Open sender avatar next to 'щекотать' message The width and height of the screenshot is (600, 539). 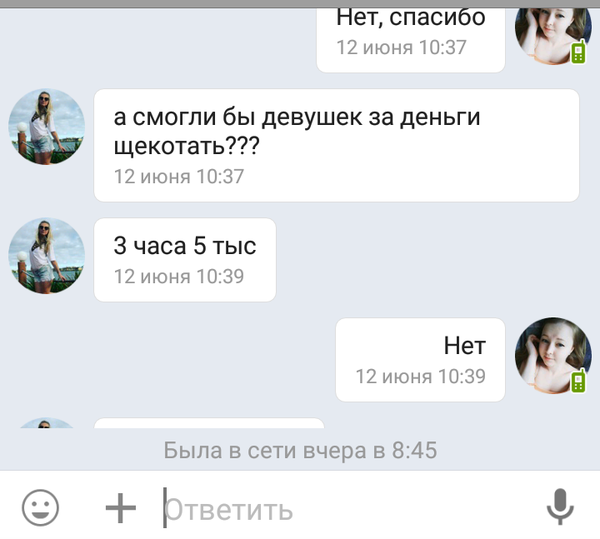[46, 127]
